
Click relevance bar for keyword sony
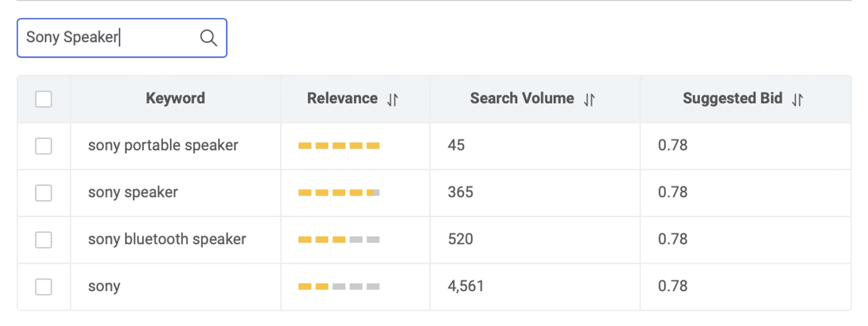click(x=339, y=286)
